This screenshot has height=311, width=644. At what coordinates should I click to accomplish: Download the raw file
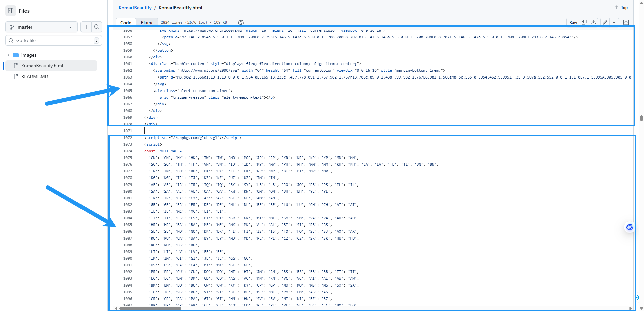tap(593, 22)
